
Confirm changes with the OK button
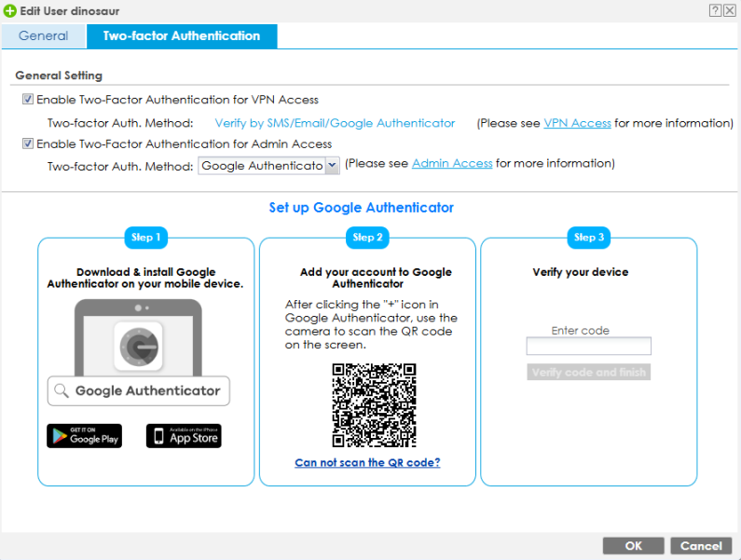633,546
